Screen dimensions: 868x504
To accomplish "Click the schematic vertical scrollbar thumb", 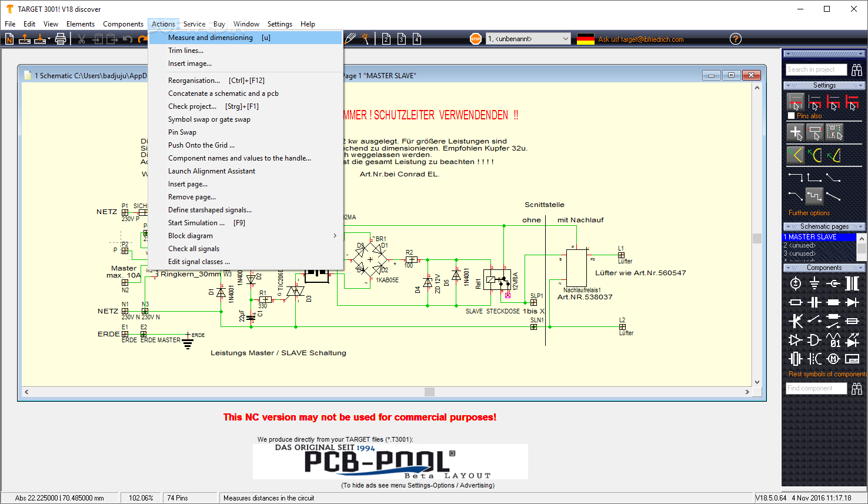I will (x=757, y=238).
